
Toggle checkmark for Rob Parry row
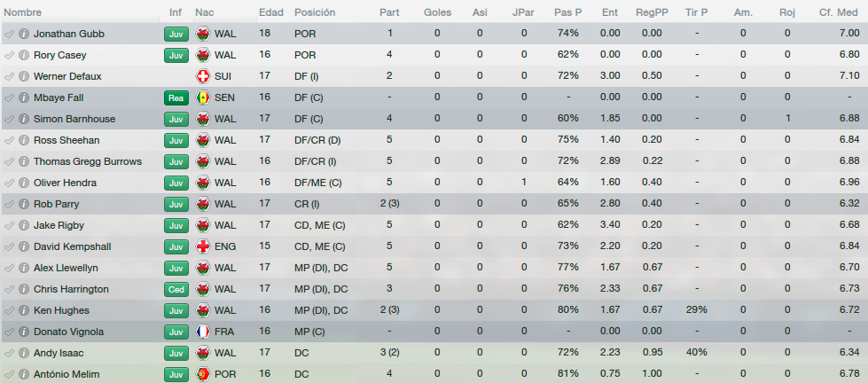click(x=9, y=204)
